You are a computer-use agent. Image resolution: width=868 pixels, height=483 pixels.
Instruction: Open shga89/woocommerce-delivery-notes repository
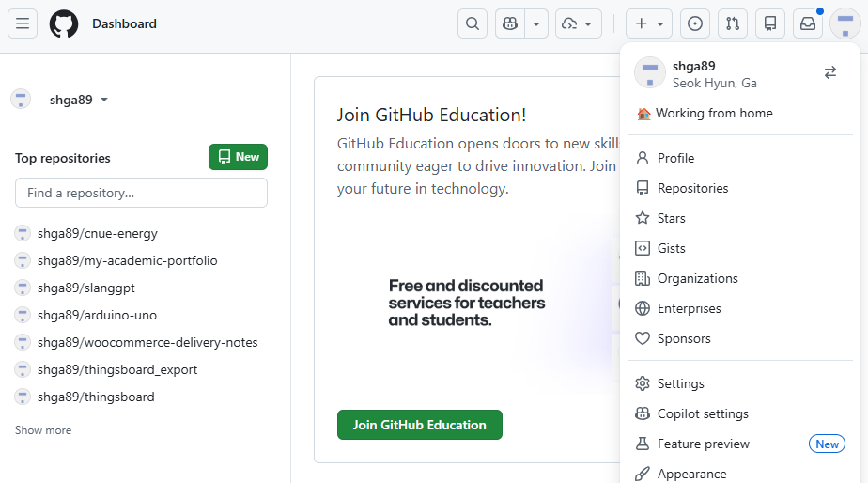(147, 342)
